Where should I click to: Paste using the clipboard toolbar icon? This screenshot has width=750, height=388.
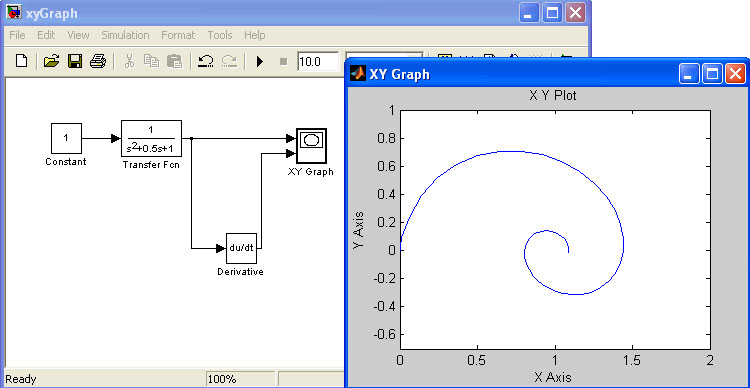(x=175, y=61)
